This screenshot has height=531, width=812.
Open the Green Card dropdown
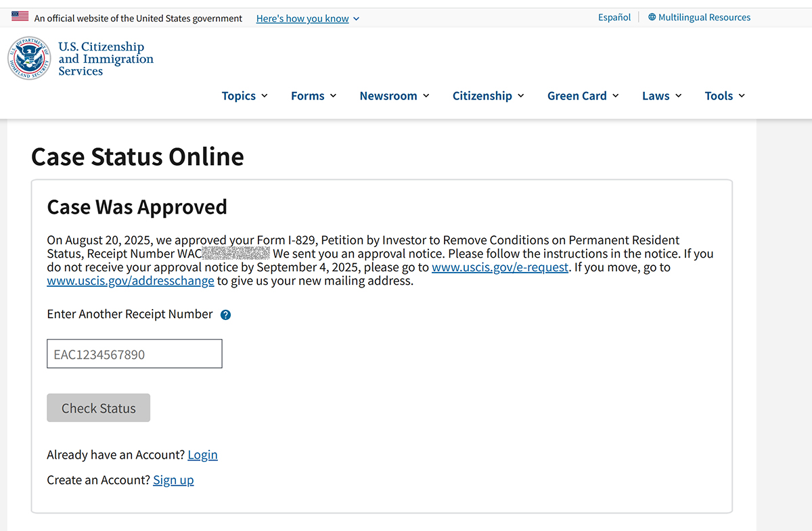(583, 96)
